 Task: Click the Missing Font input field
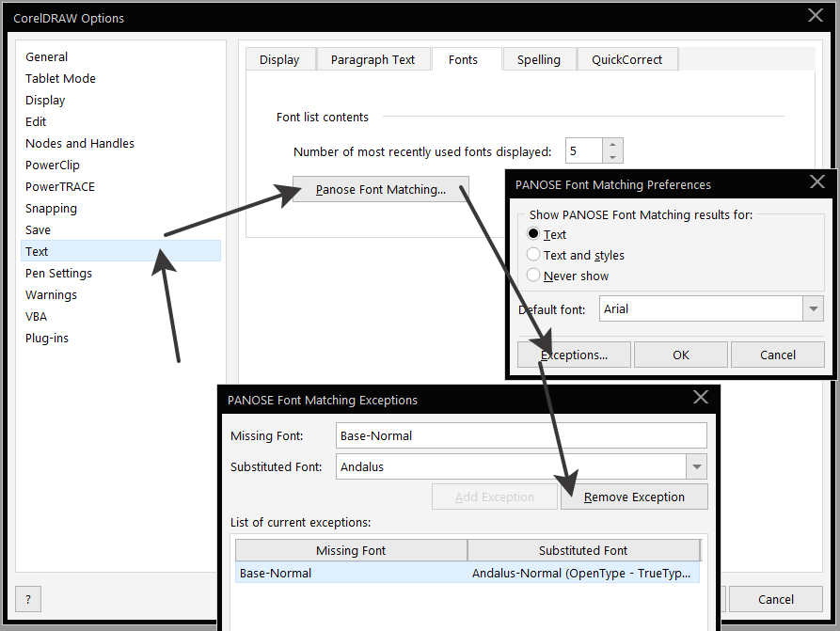coord(521,436)
